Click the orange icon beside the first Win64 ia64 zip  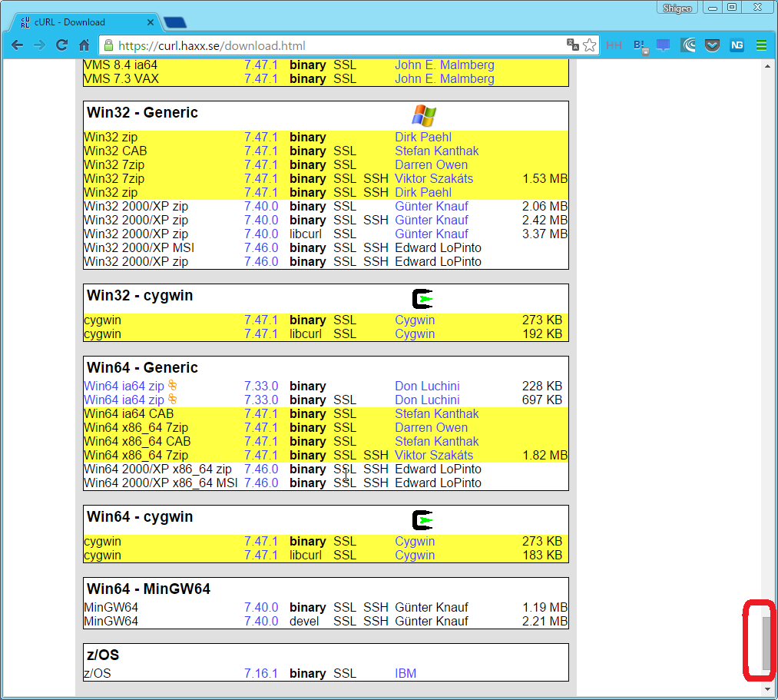(172, 385)
